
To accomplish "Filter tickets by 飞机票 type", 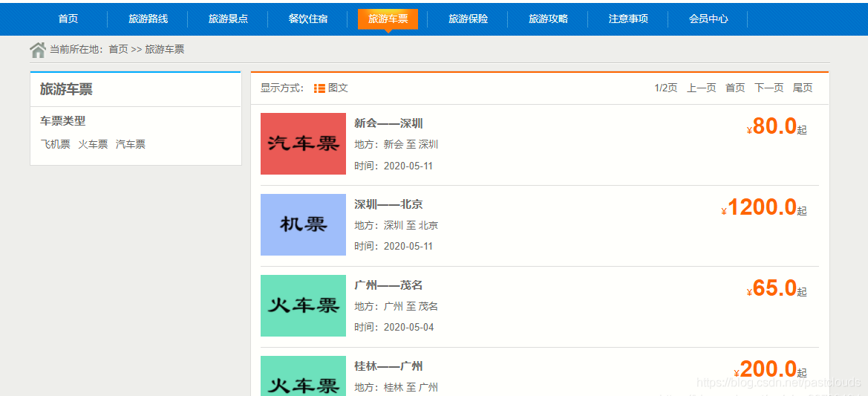I will [56, 145].
